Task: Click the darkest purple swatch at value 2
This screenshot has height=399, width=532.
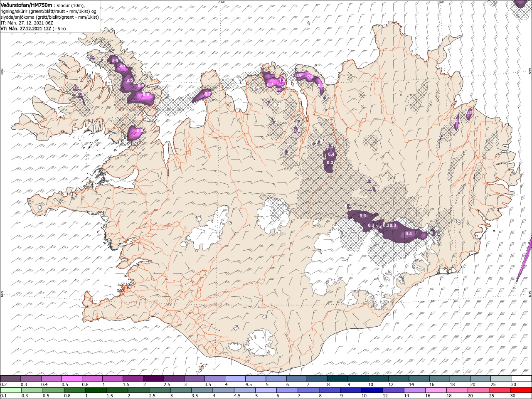Action: [x=153, y=379]
